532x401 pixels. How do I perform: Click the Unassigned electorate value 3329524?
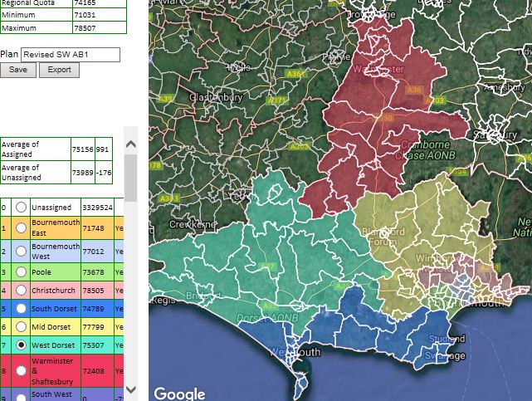coord(97,208)
